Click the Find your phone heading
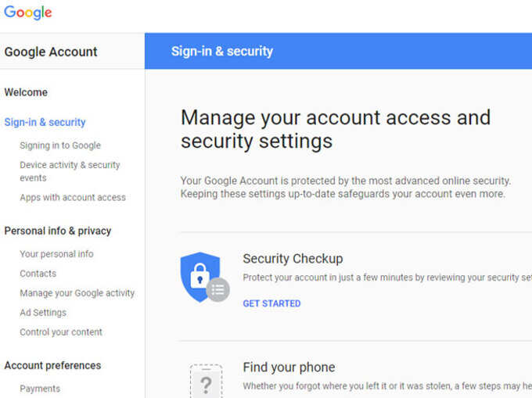 click(x=289, y=368)
